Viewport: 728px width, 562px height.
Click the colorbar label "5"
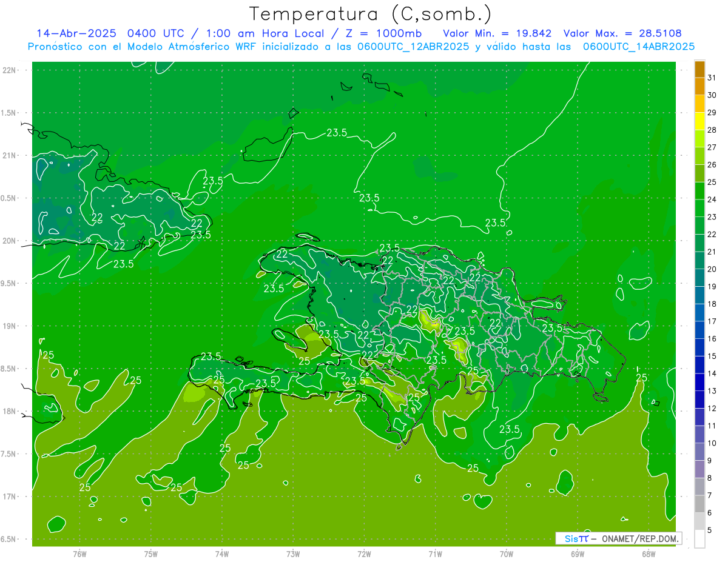(710, 530)
